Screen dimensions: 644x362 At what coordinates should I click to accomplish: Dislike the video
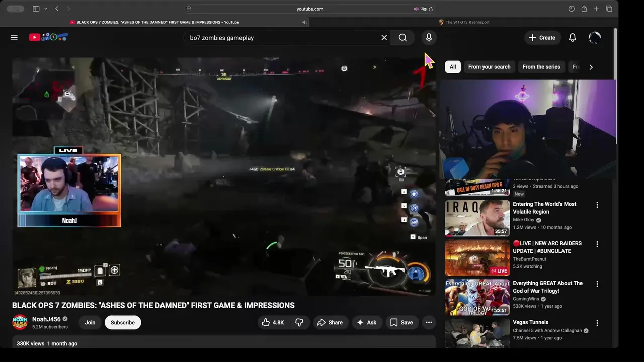[x=299, y=323]
